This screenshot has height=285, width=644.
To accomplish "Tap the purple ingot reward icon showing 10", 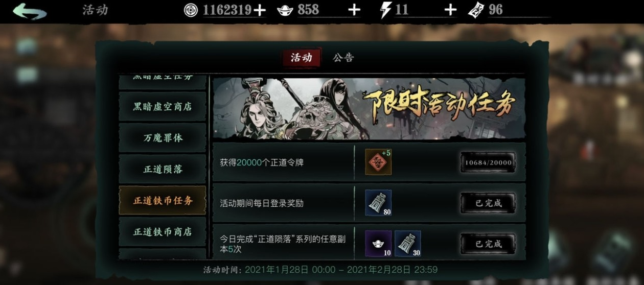I will (x=379, y=244).
